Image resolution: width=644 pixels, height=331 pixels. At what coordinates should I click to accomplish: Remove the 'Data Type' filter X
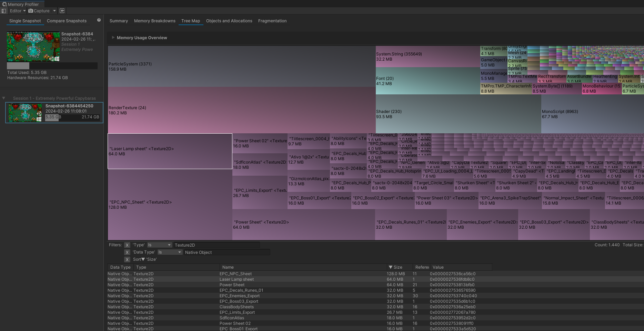127,252
